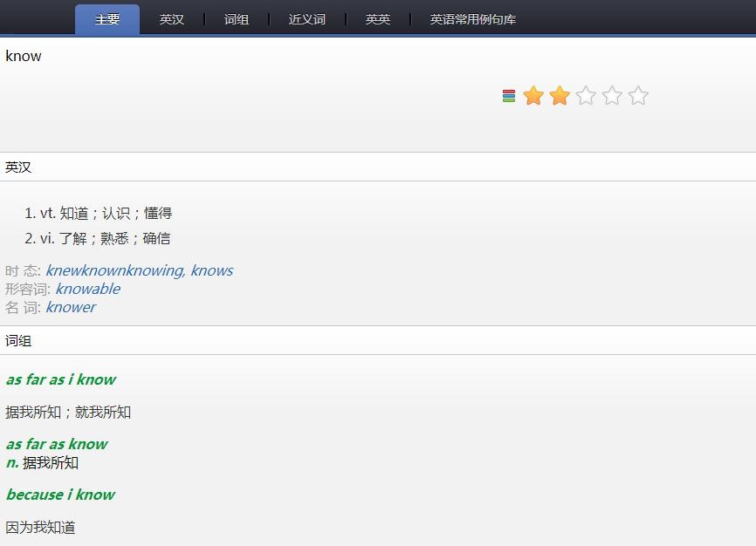Viewport: 756px width, 546px height.
Task: Follow the tense link knows
Action: point(211,271)
